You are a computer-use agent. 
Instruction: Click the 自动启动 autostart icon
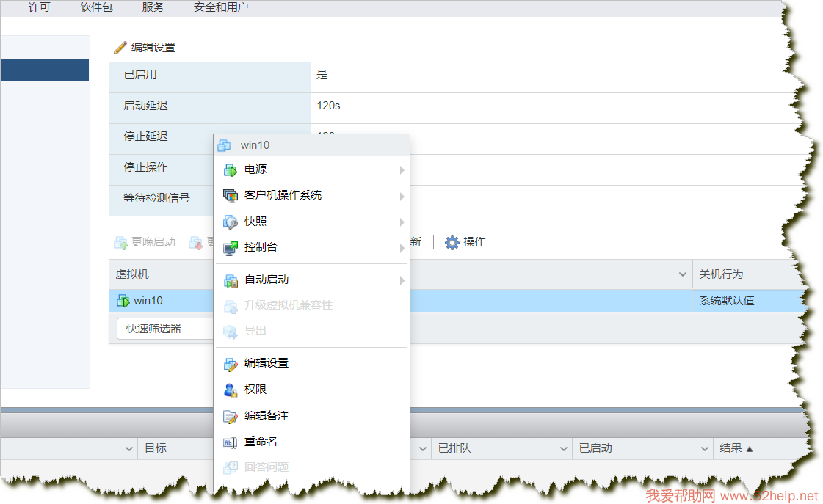tap(231, 280)
